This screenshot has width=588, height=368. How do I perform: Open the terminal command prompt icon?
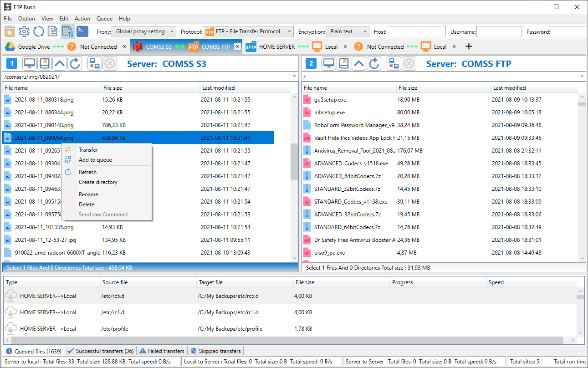(x=82, y=31)
